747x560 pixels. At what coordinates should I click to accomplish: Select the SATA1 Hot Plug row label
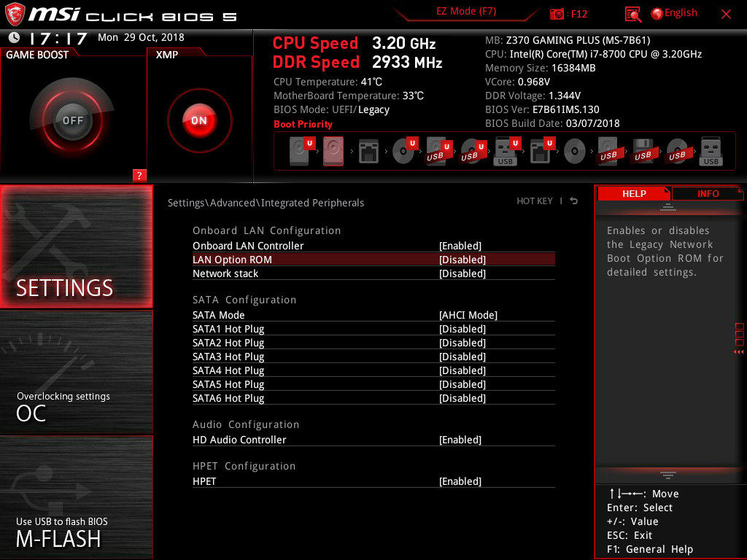click(228, 329)
